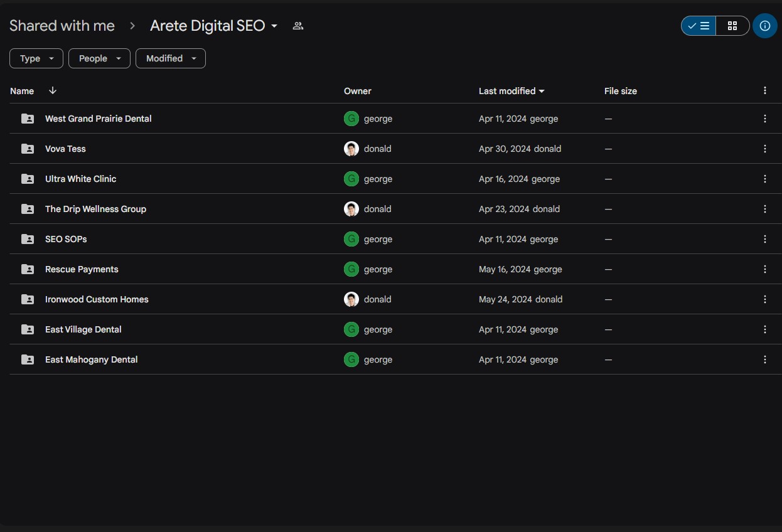Click the Name column header
Viewport: 782px width, 532px height.
[x=22, y=91]
